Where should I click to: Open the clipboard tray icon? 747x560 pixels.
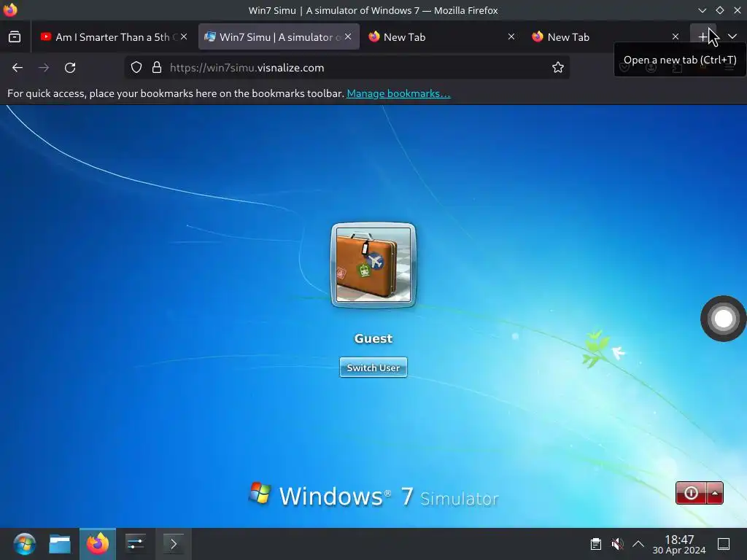coord(596,544)
